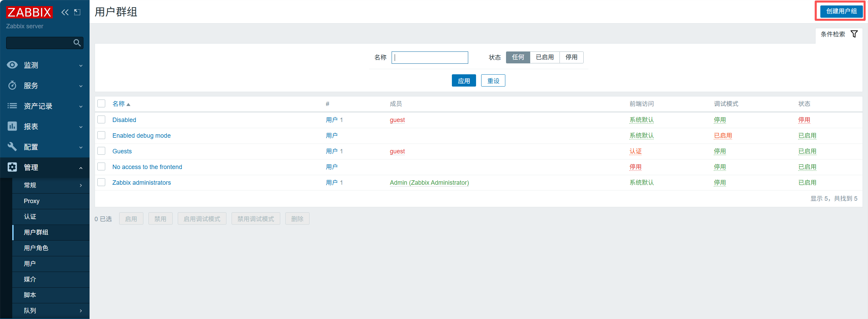This screenshot has width=868, height=319.
Task: Collapse the sidebar with double-arrow icon
Action: pos(65,12)
